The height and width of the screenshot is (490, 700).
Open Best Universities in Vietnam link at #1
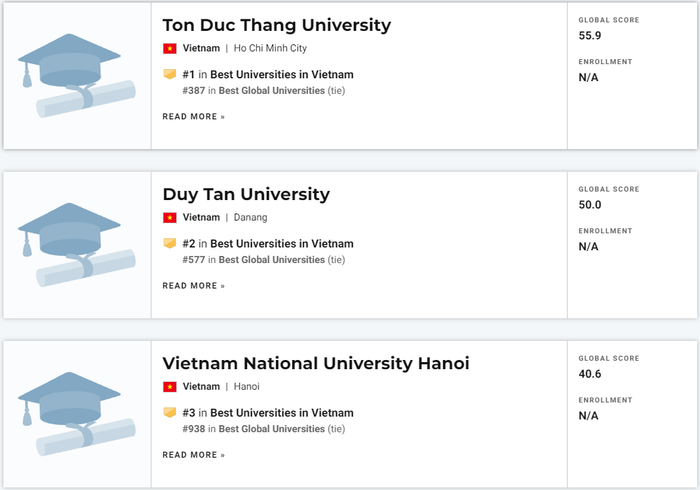coord(281,74)
